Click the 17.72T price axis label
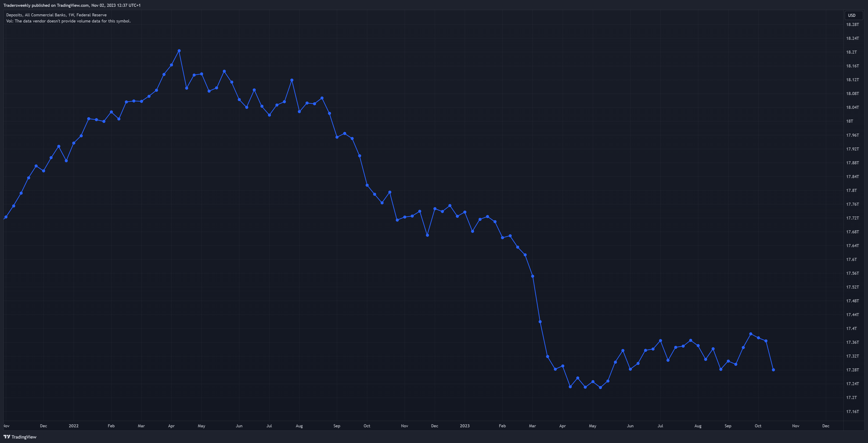The width and height of the screenshot is (868, 443). 853,218
